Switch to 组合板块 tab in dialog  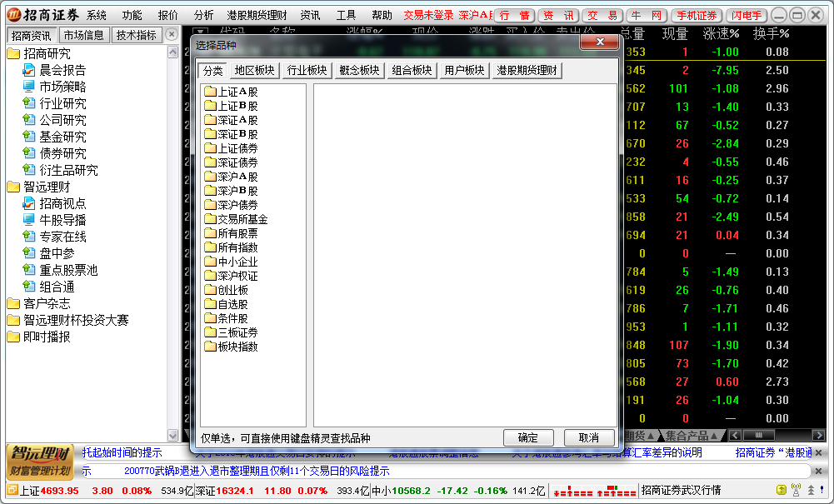point(412,70)
